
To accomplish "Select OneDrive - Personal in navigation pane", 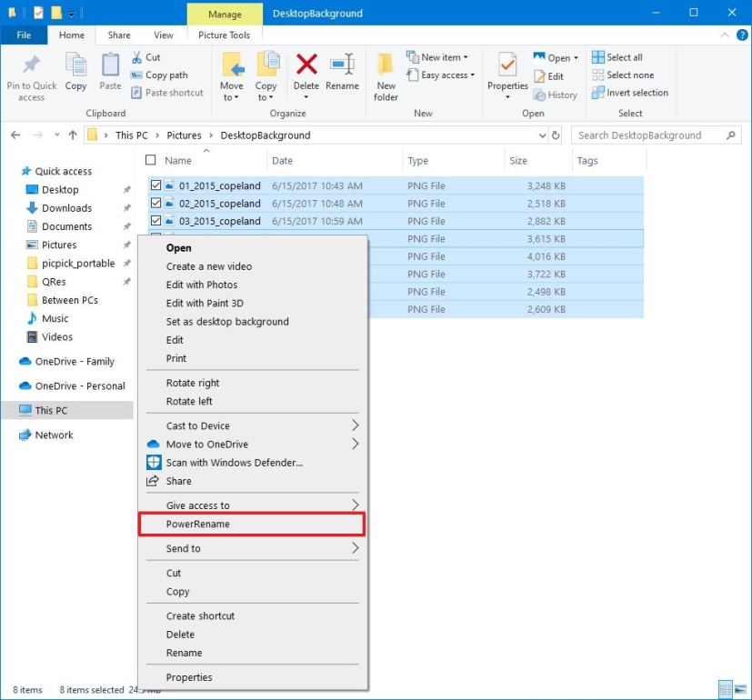I will [x=80, y=386].
